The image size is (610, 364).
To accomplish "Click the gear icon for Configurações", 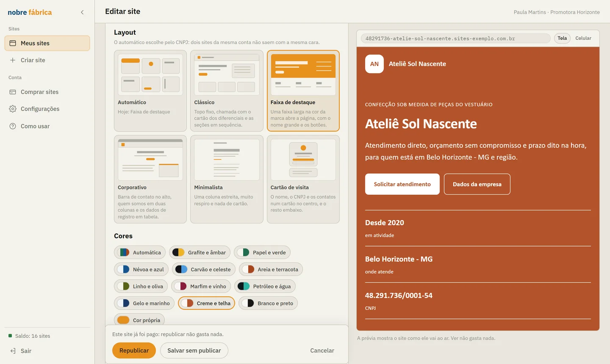I will [13, 109].
